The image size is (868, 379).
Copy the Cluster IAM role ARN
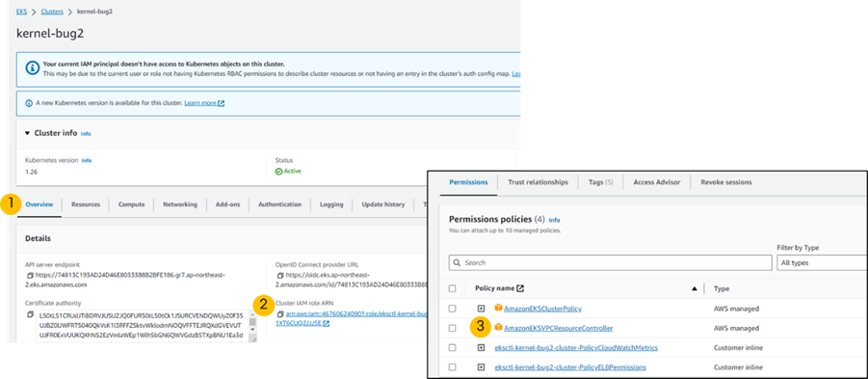(x=280, y=314)
